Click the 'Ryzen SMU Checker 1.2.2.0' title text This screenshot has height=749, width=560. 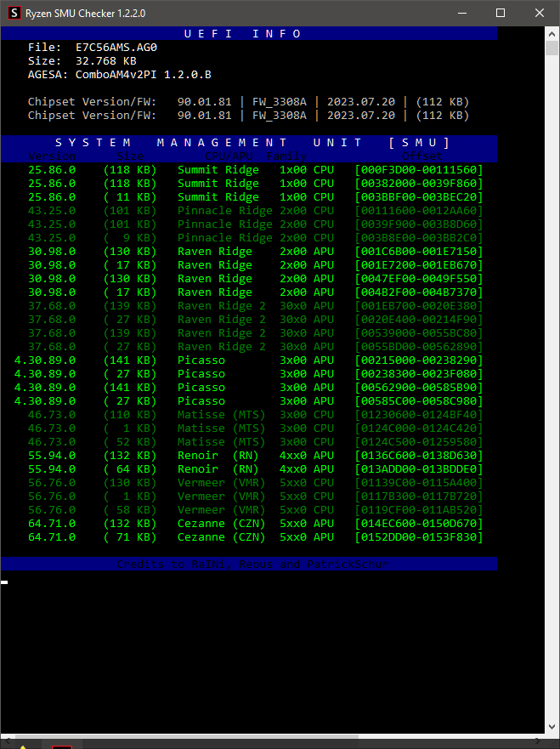[86, 14]
